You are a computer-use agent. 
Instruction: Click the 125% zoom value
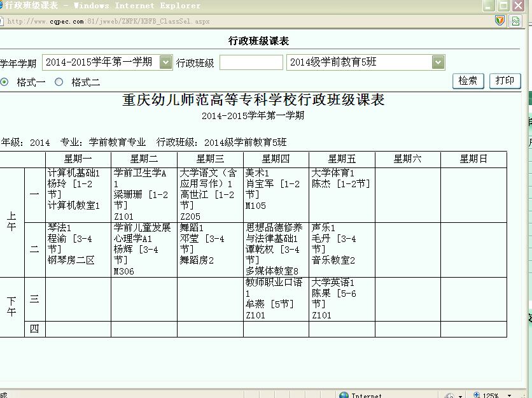(491, 395)
